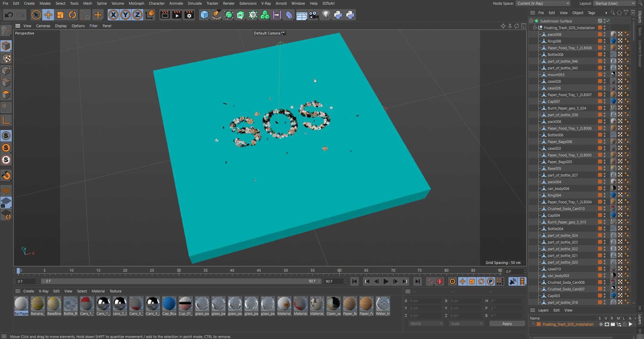Enable Polygons mode in left sidebar
Image resolution: width=644 pixels, height=339 pixels.
tap(6, 95)
